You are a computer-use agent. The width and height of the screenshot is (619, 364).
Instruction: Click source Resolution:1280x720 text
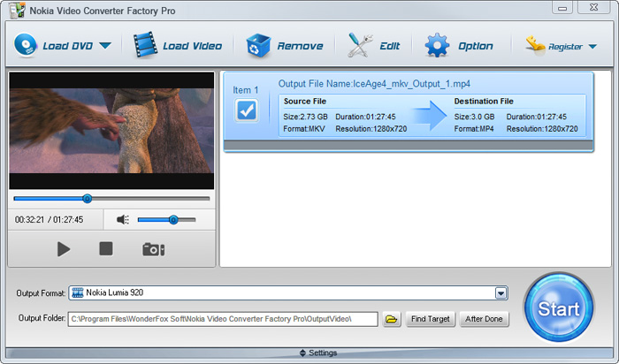pyautogui.click(x=371, y=129)
